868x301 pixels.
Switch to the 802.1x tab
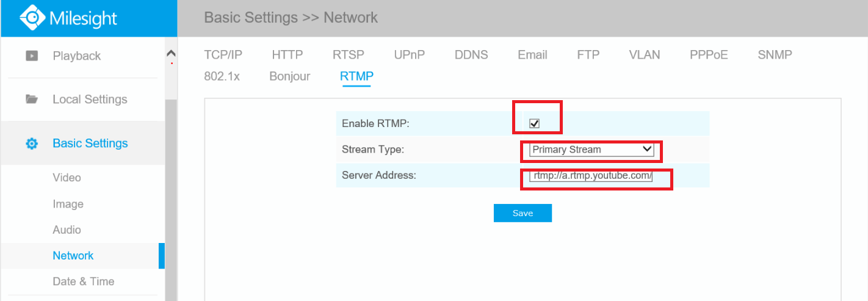click(x=222, y=76)
